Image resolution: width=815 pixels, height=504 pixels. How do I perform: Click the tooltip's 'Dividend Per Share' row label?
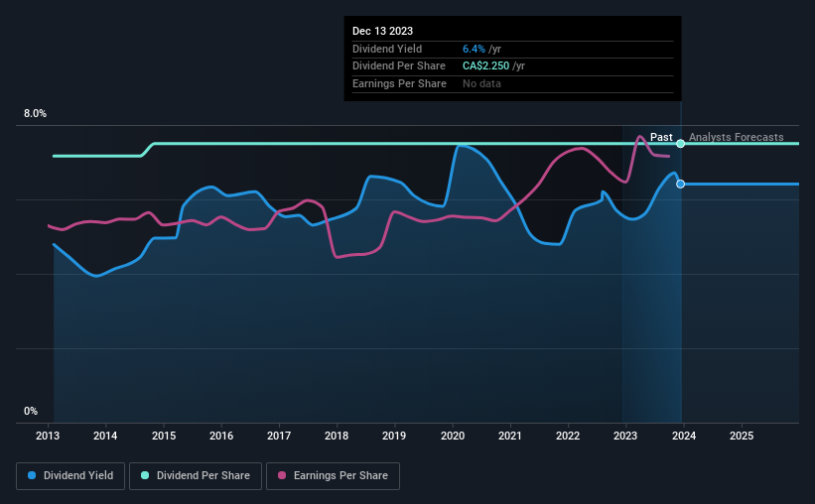[399, 66]
